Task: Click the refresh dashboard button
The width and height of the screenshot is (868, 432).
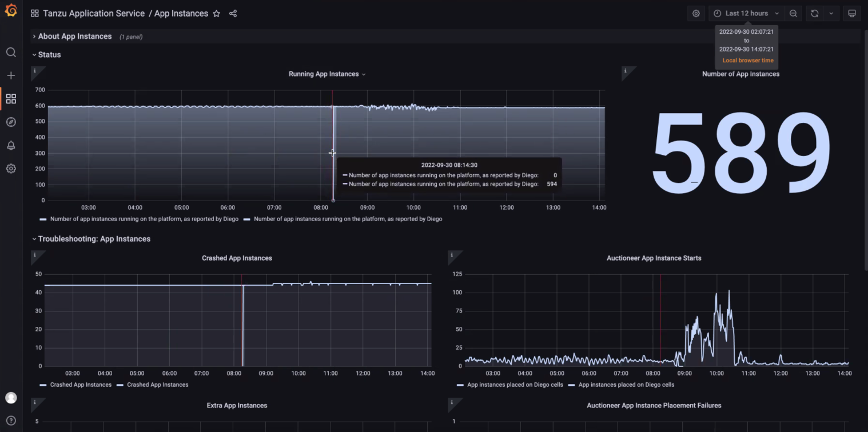Action: coord(814,14)
